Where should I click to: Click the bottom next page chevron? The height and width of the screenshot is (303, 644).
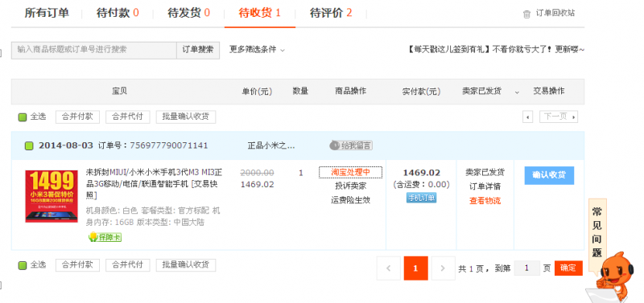coord(443,268)
